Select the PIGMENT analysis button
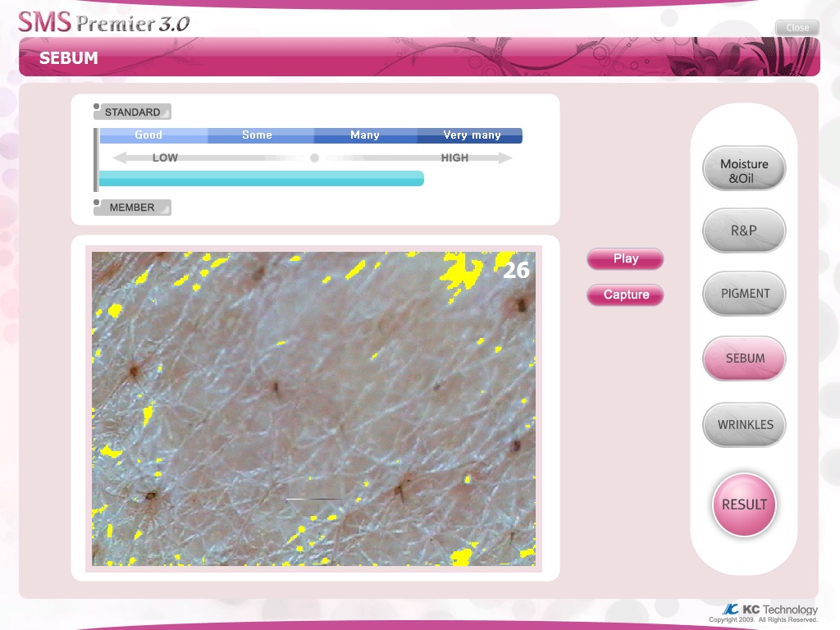Viewport: 840px width, 630px height. (743, 293)
